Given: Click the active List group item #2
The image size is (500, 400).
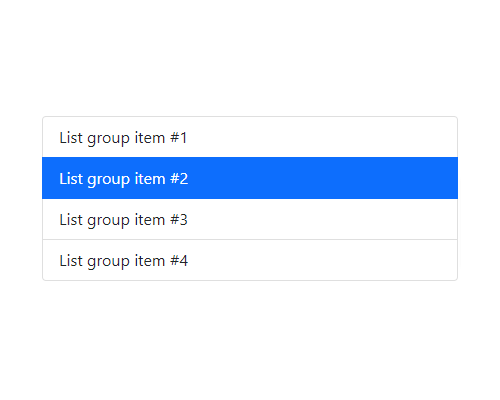Looking at the screenshot, I should click(250, 178).
